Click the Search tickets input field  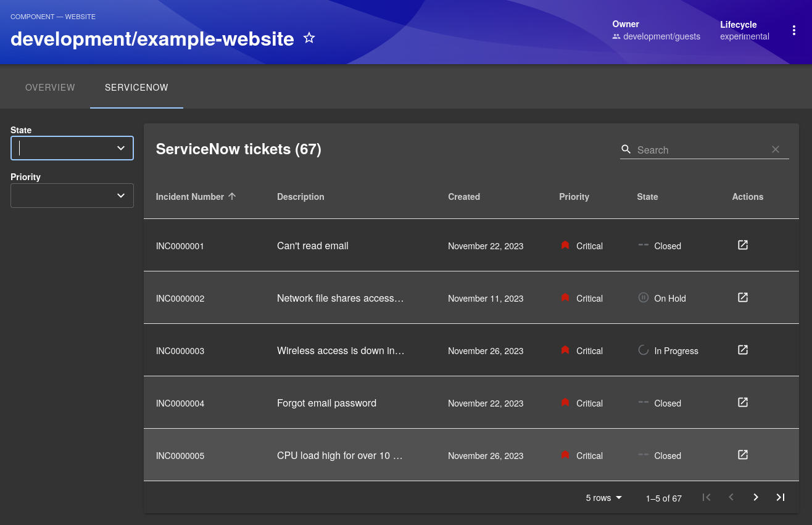(701, 150)
